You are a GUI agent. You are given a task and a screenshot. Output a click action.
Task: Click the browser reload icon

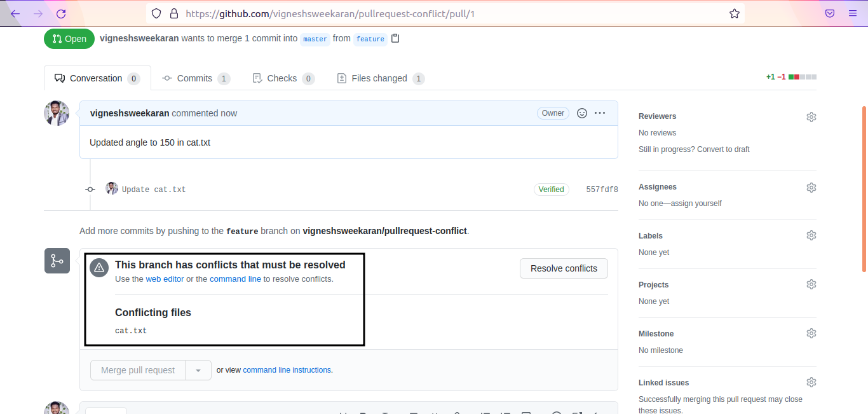61,13
